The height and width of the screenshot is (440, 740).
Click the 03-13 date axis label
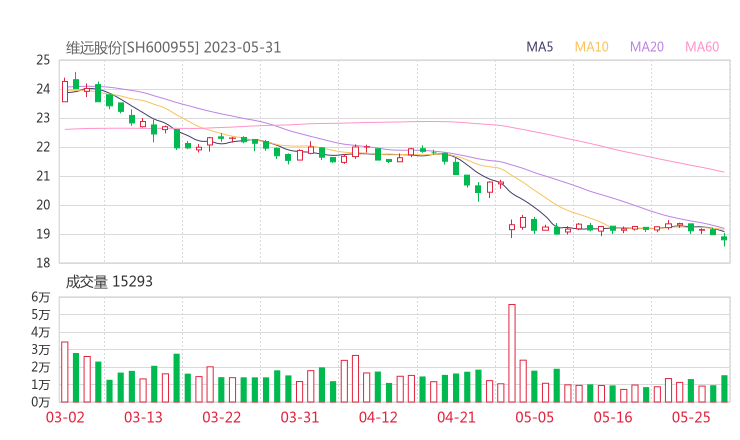tap(143, 417)
